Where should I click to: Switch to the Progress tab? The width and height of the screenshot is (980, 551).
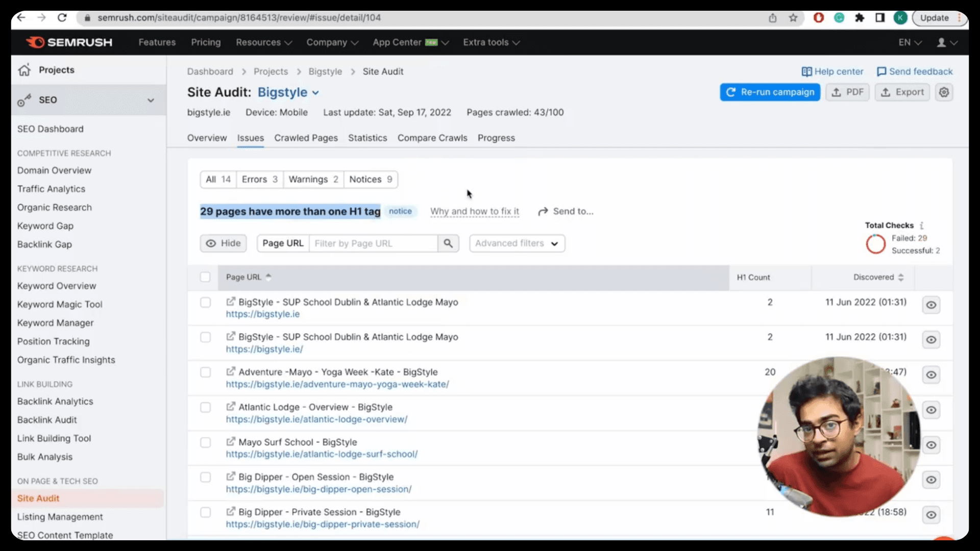(x=496, y=138)
